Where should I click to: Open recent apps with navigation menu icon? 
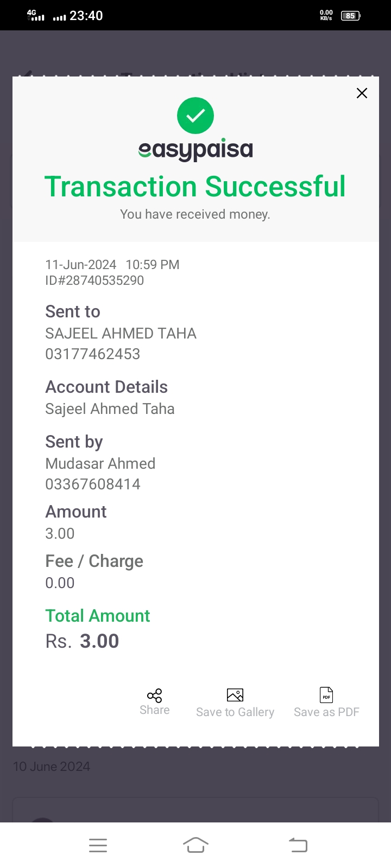coord(98,845)
